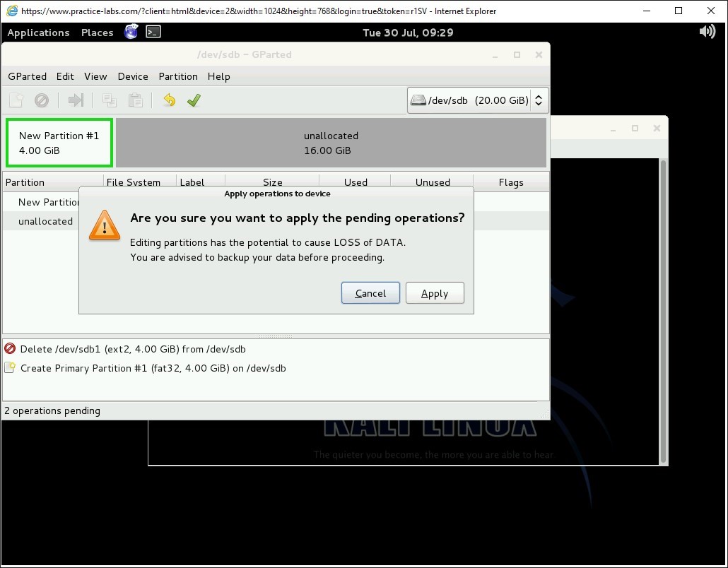Open the Partition menu
Image resolution: width=728 pixels, height=568 pixels.
178,76
